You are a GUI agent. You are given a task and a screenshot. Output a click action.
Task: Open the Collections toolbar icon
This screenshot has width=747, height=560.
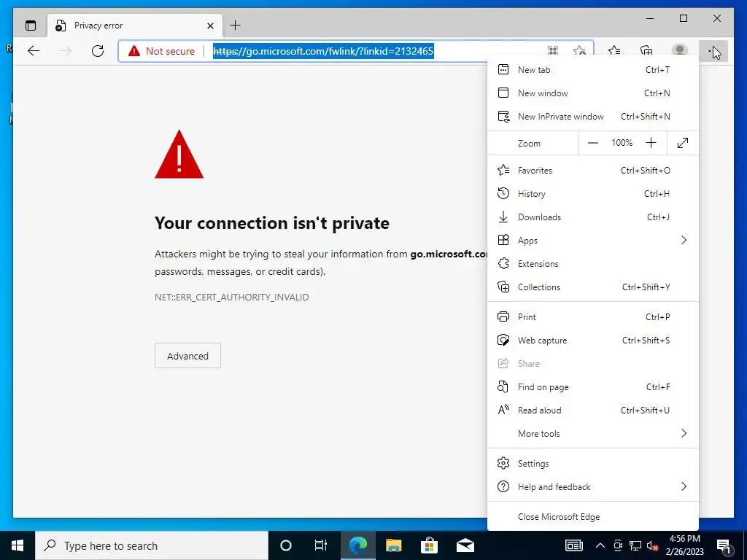click(646, 50)
